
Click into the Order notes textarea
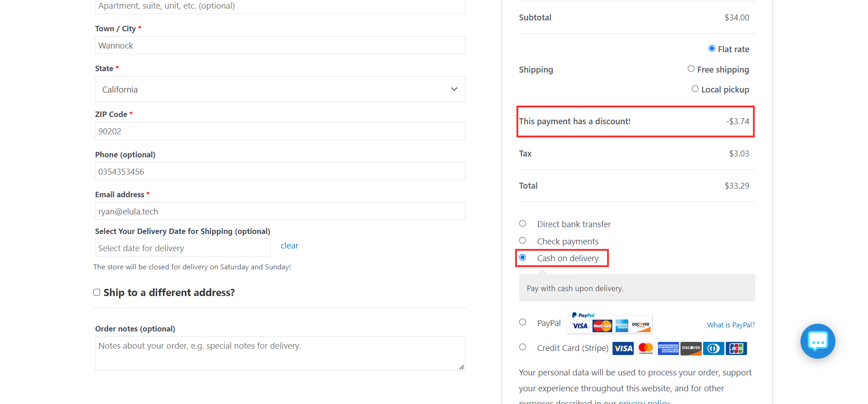tap(280, 353)
